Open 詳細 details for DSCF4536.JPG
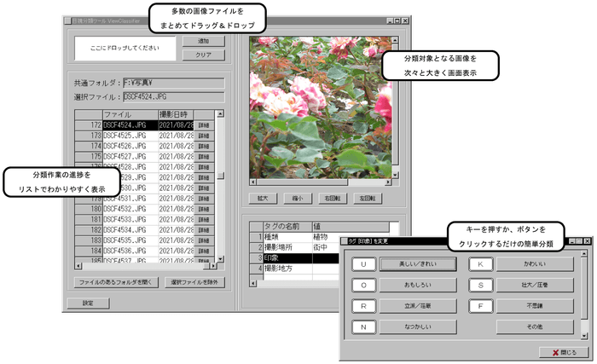Image resolution: width=597 pixels, height=364 pixels. (204, 251)
